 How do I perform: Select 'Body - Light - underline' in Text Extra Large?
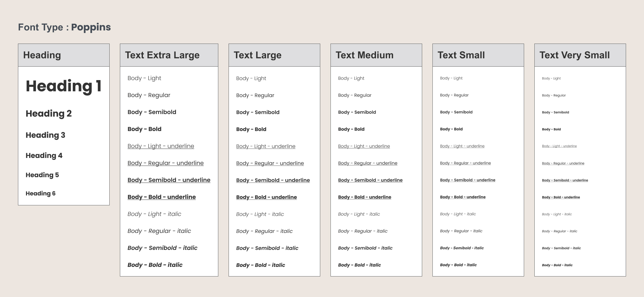pyautogui.click(x=161, y=146)
